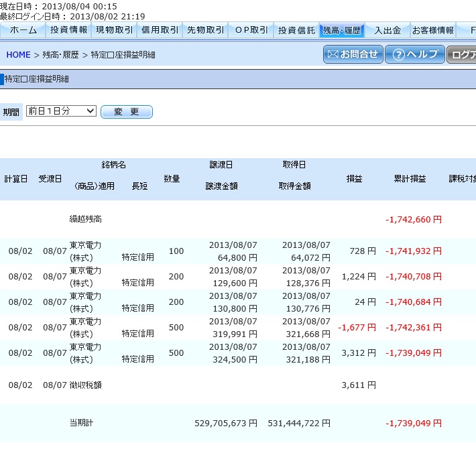The width and height of the screenshot is (476, 449).
Task: Switch to the OP取引 tab
Action: coord(251,30)
